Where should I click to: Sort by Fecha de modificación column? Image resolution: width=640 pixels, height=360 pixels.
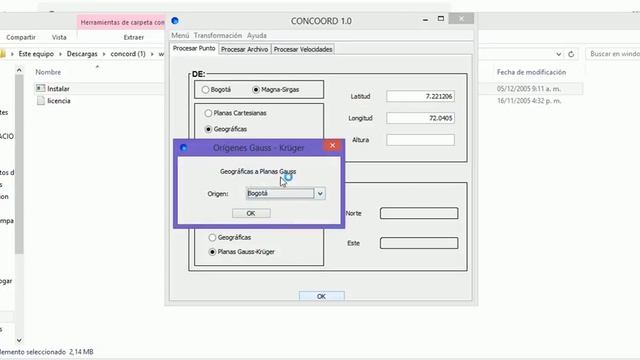click(x=531, y=72)
